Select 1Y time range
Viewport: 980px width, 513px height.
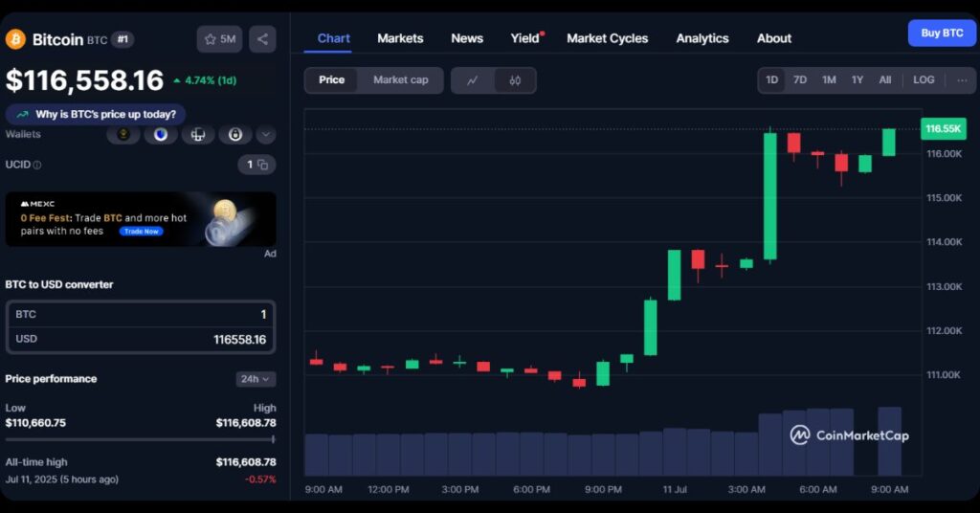tap(857, 80)
